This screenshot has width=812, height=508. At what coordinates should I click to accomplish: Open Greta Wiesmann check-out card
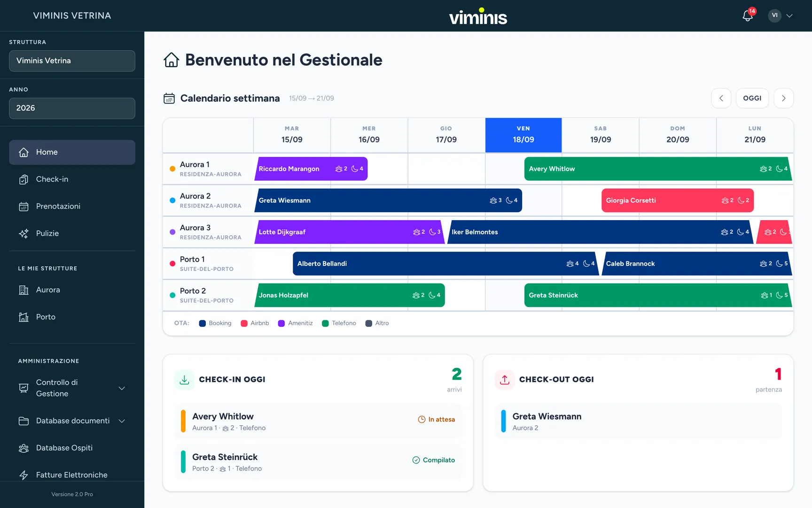[x=638, y=421]
